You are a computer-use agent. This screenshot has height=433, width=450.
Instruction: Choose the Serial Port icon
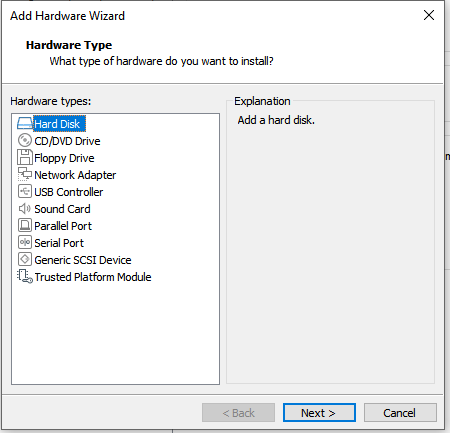[x=25, y=242]
